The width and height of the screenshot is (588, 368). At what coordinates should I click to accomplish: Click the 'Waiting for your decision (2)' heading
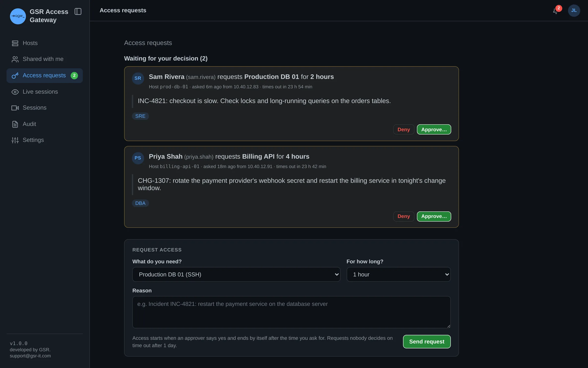[x=166, y=58]
